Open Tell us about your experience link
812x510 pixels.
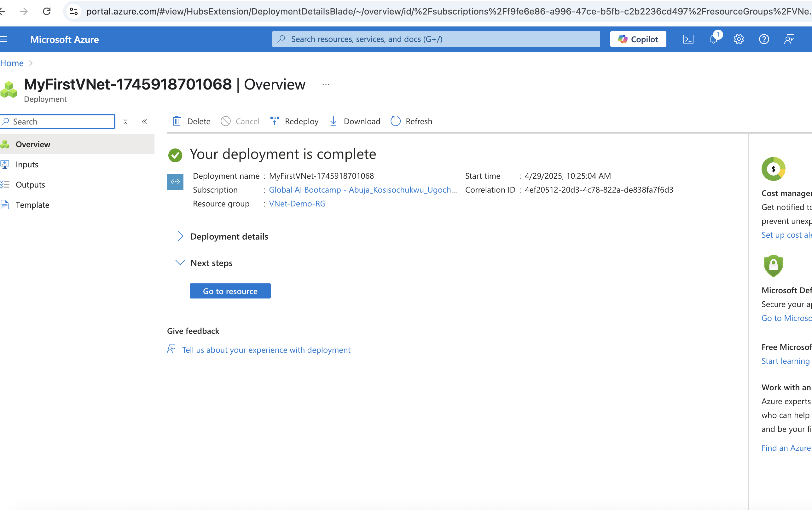[266, 350]
